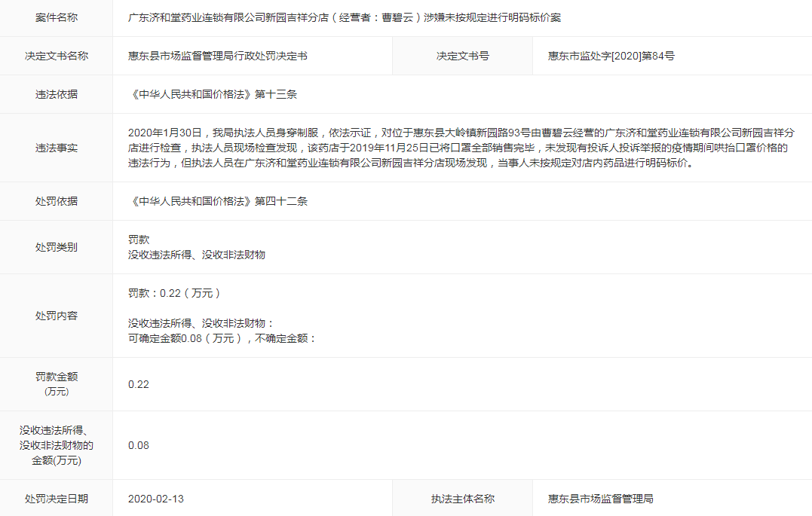Click the "执法主体名称" label
The image size is (812, 516).
click(x=462, y=499)
